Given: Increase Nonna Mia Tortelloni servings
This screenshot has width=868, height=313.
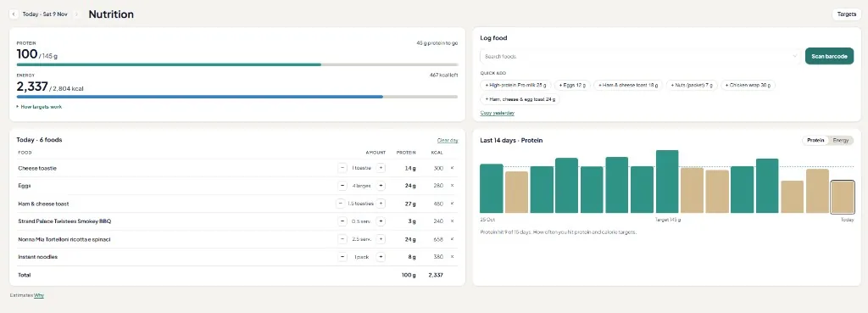Looking at the screenshot, I should (381, 238).
